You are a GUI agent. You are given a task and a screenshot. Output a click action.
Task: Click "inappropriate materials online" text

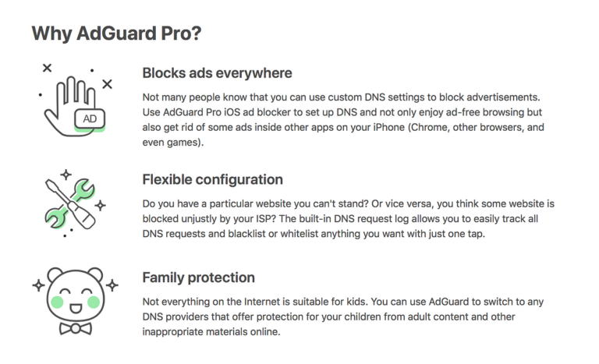tap(211, 331)
